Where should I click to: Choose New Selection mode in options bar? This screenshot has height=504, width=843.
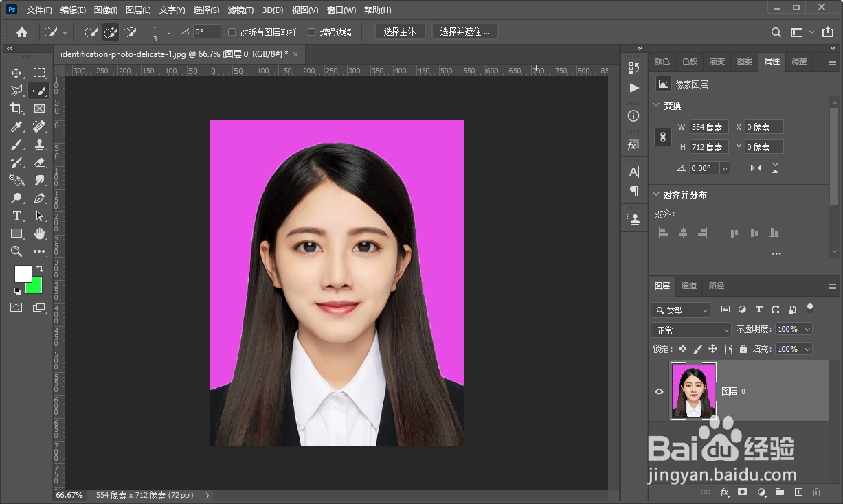(x=91, y=32)
